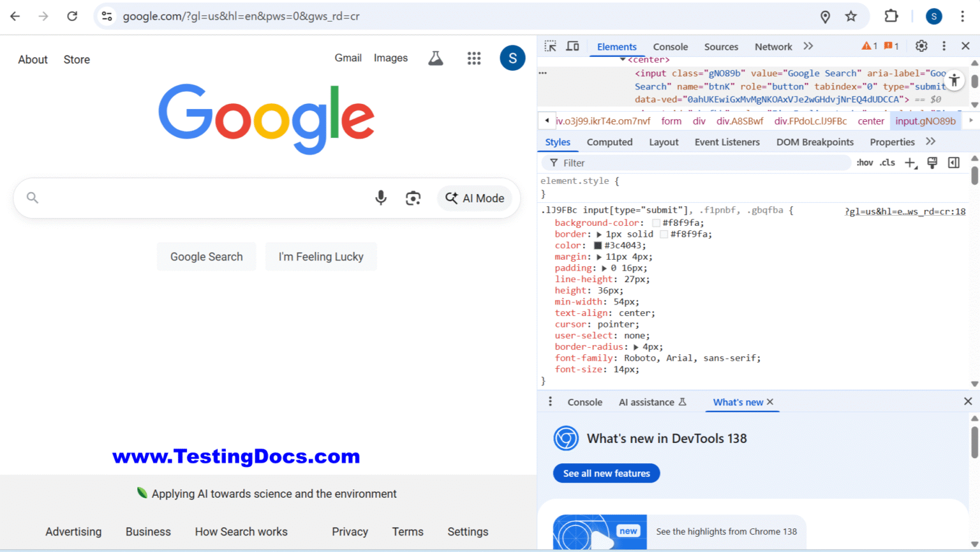
Task: Open the DevTools customize menu
Action: coord(944,46)
